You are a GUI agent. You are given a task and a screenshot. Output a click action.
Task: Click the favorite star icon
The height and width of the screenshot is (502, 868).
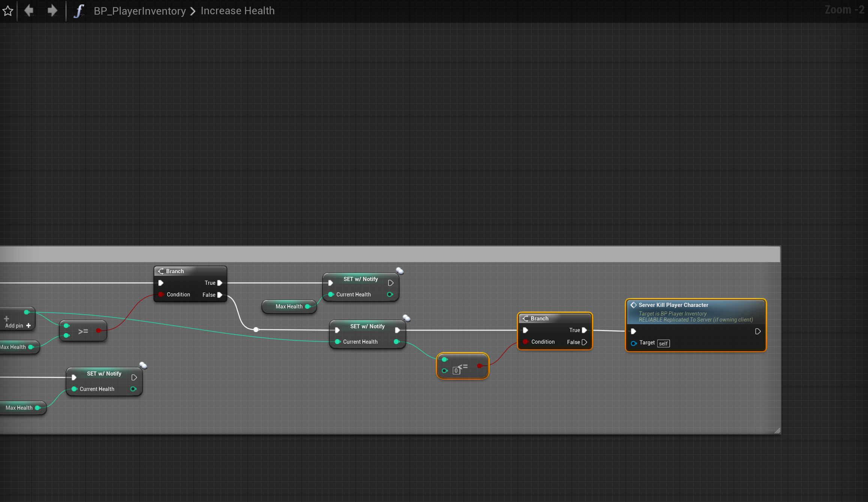(8, 11)
